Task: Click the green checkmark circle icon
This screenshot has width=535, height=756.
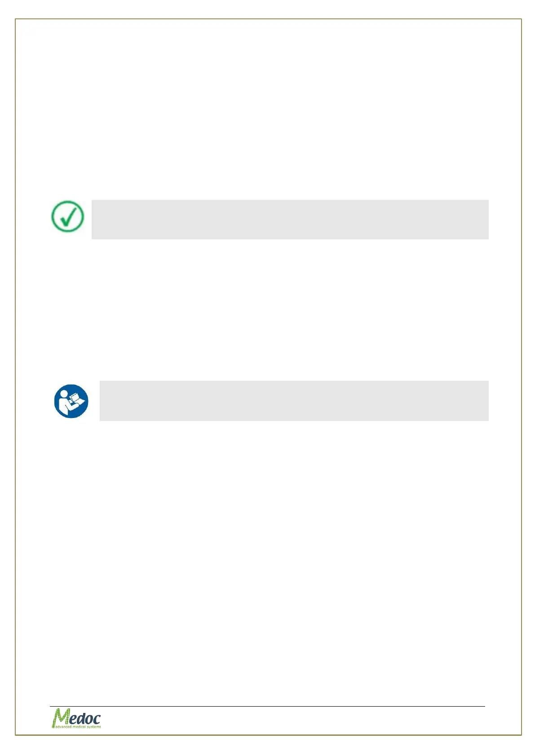Action: [67, 216]
